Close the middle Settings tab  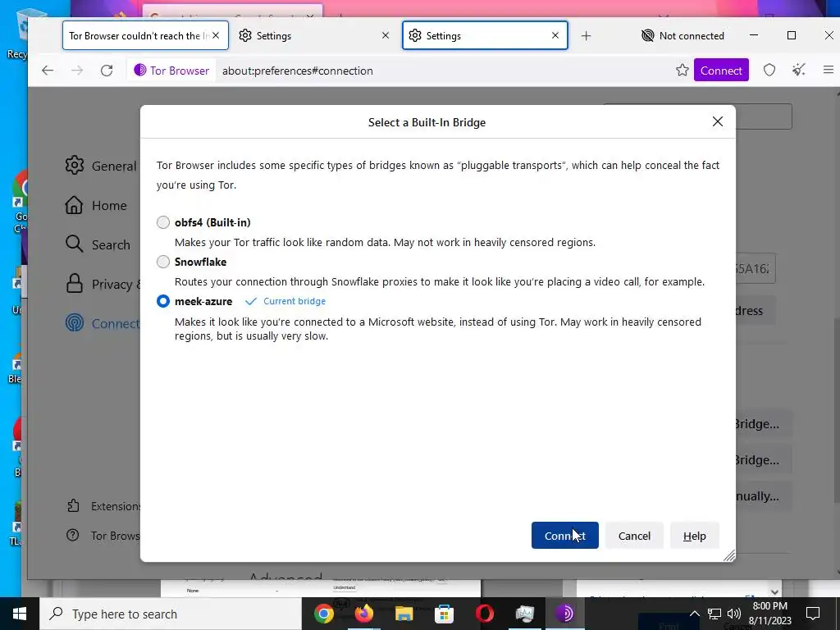[x=386, y=35]
